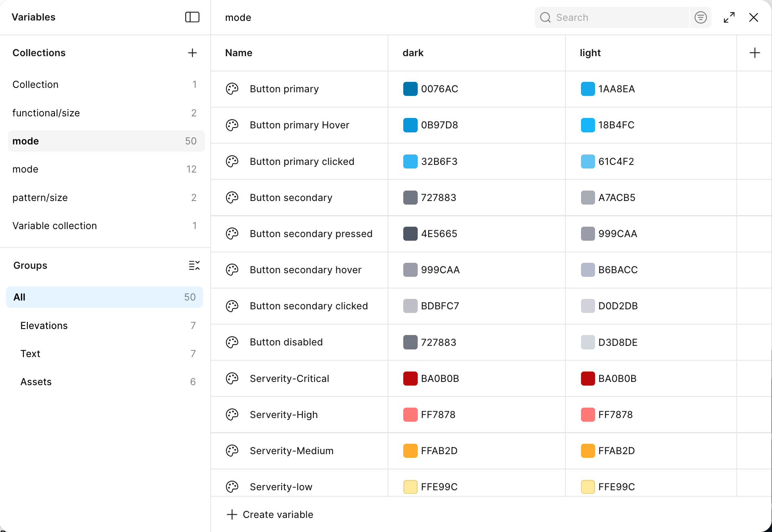
Task: Collapse all groups icon
Action: [x=194, y=265]
